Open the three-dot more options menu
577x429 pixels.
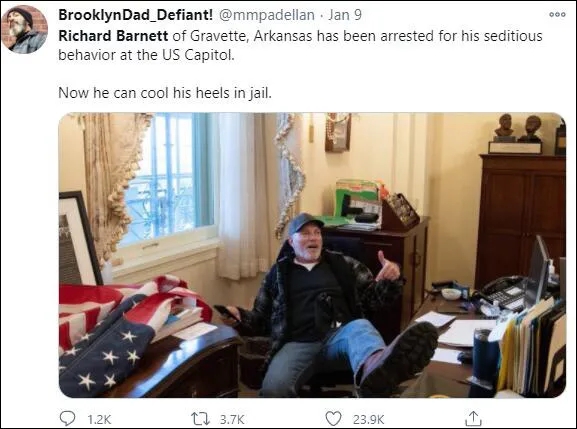click(557, 14)
